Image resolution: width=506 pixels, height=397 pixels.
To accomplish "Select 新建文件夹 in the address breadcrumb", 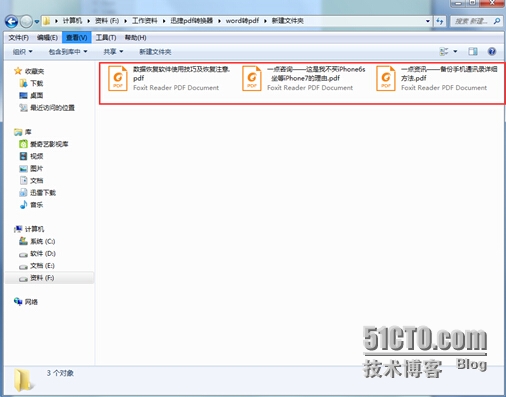I will 288,21.
